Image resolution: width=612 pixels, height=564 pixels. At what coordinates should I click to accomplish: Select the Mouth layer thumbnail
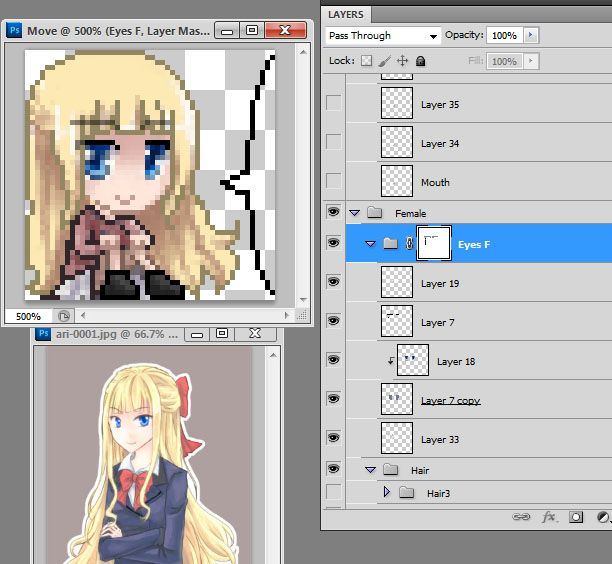tap(397, 181)
